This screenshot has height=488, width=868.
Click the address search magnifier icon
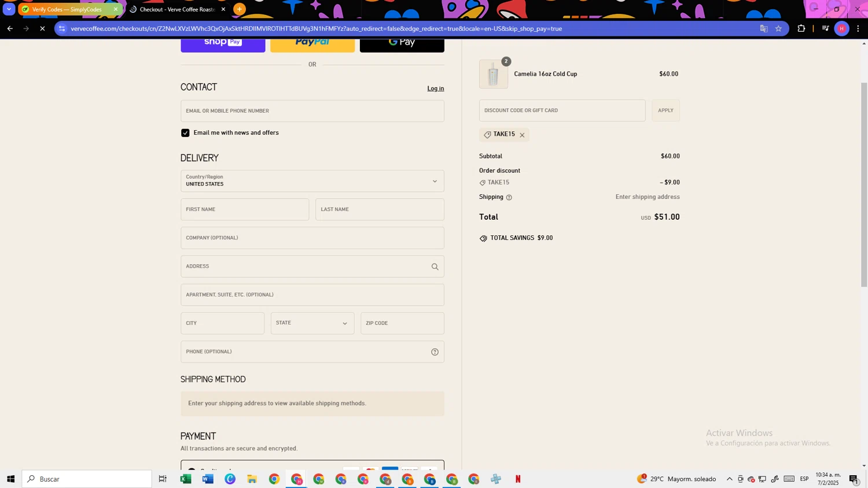(x=435, y=267)
